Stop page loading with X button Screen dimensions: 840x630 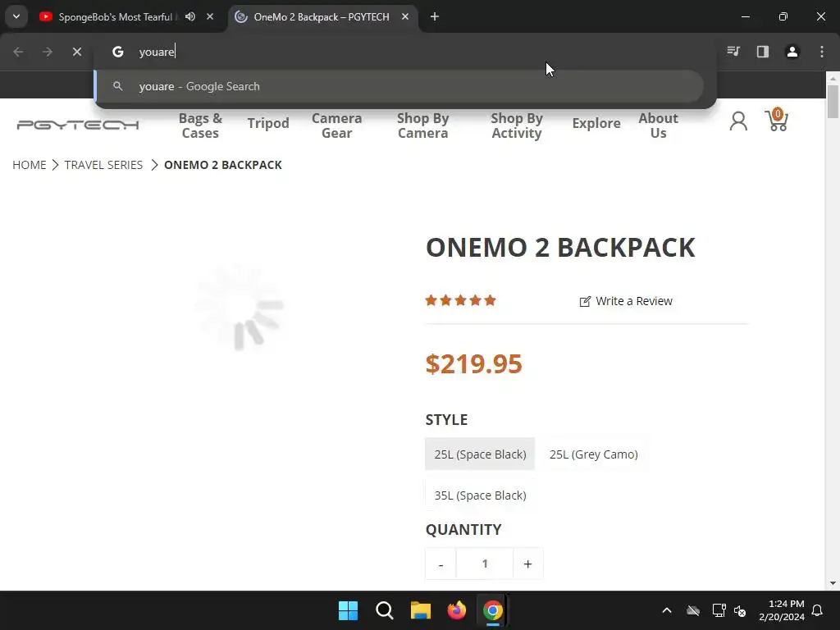pos(77,52)
